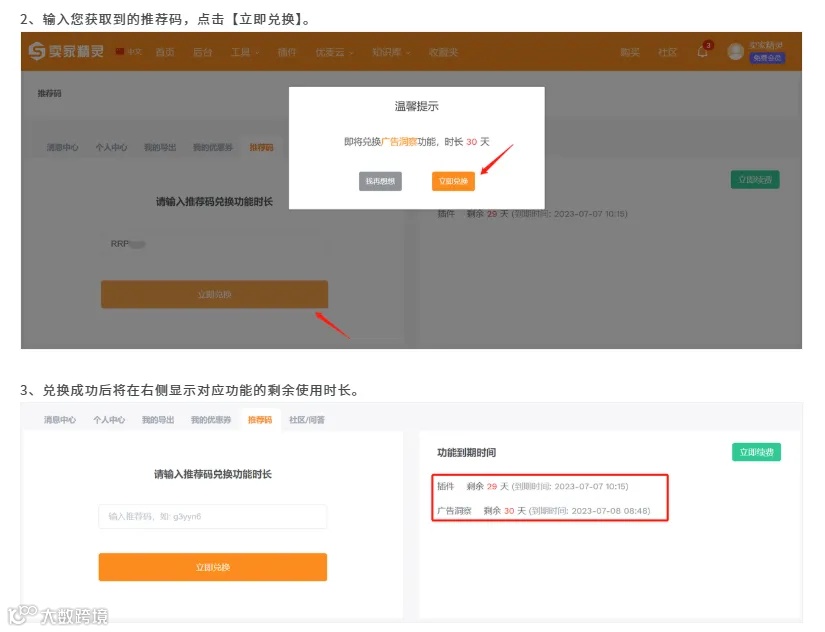
Task: Open the 消息中心 tab
Action: click(62, 145)
